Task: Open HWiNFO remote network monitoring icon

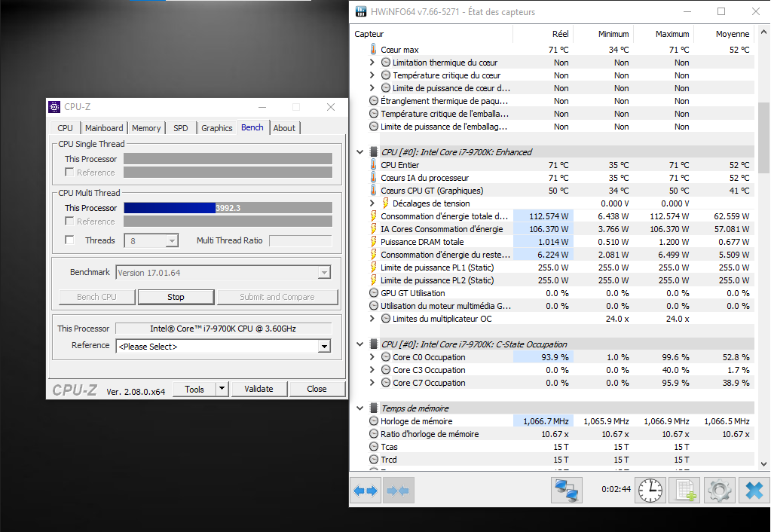Action: (567, 491)
